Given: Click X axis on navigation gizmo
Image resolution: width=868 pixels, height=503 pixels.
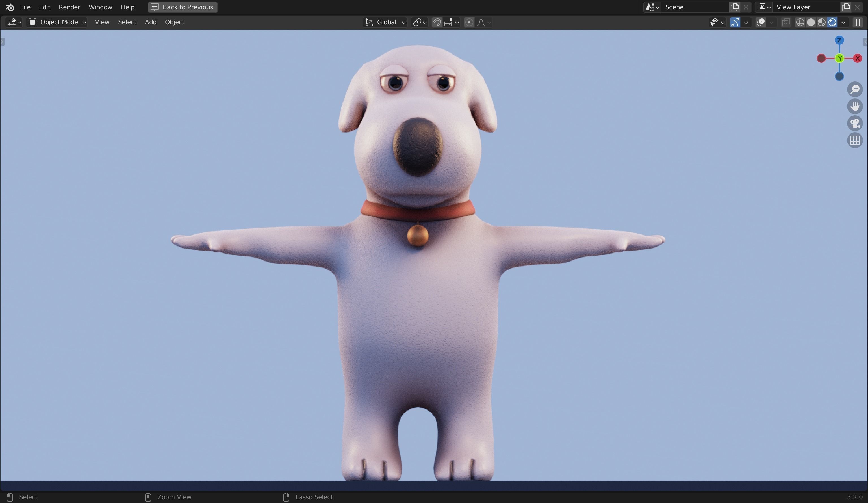Looking at the screenshot, I should (857, 58).
